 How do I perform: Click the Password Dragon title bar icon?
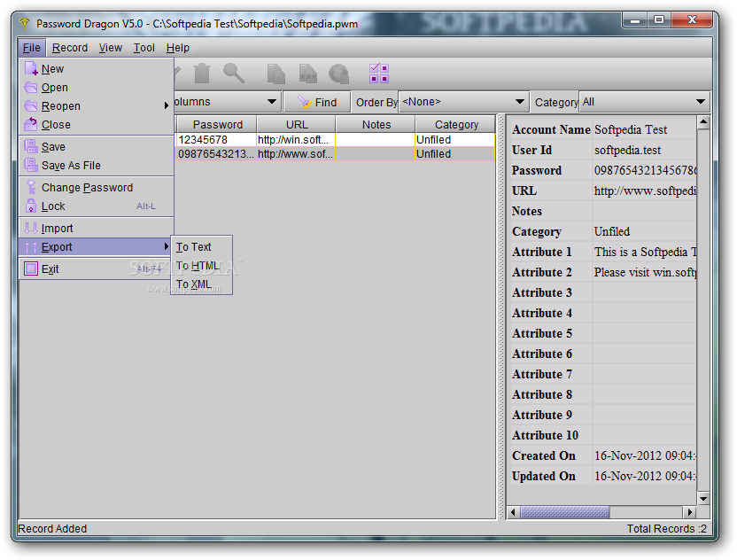(25, 23)
